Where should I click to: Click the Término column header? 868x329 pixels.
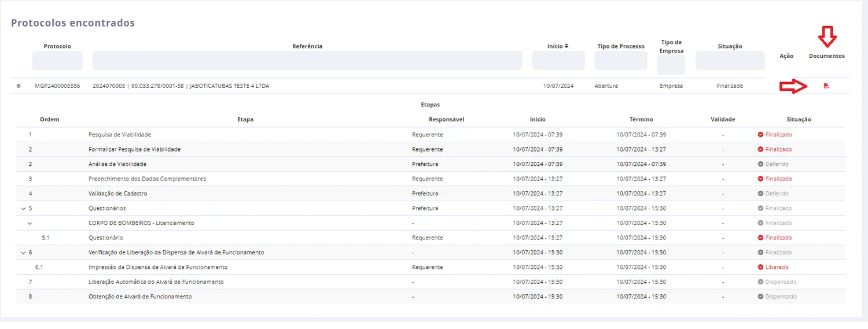pos(641,120)
